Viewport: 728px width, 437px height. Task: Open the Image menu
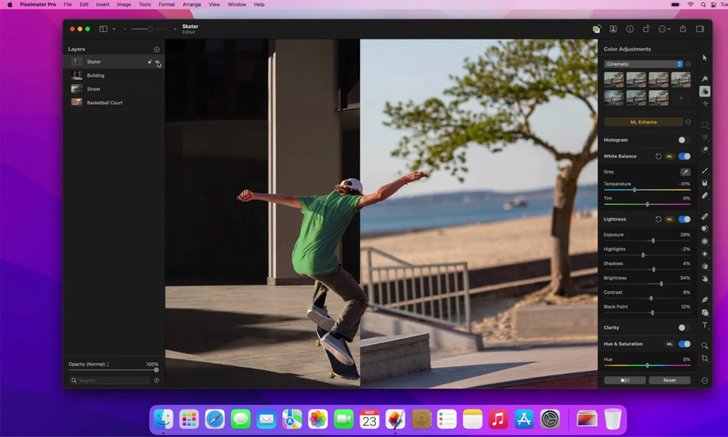tap(124, 4)
